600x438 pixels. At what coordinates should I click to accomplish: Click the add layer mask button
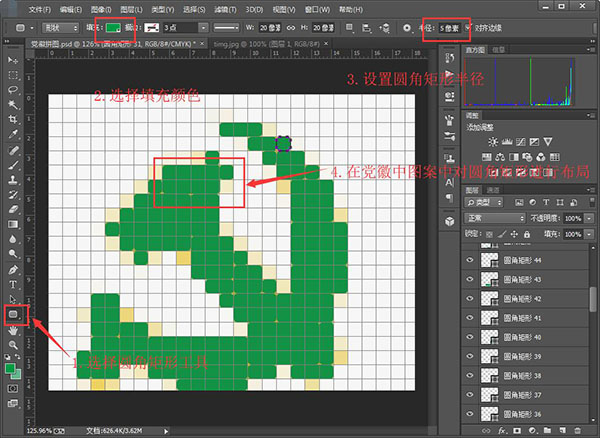point(517,431)
